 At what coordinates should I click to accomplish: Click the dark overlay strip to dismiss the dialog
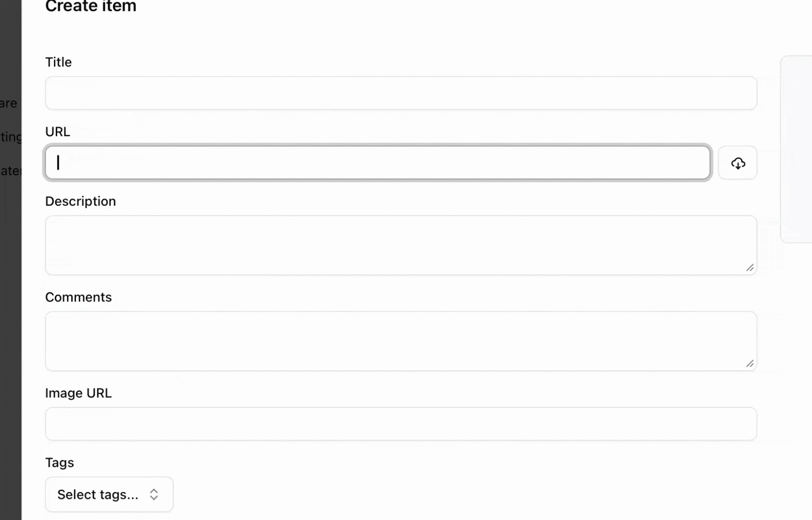pos(11,337)
